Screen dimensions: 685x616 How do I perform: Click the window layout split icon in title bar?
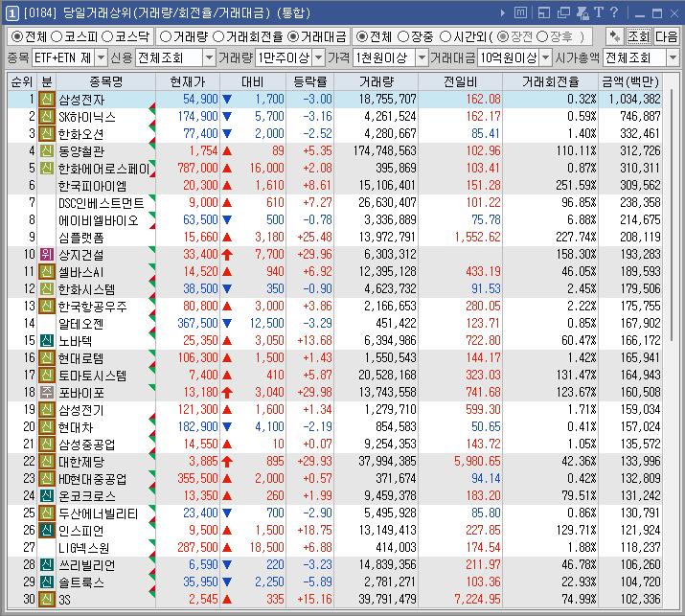(x=544, y=13)
